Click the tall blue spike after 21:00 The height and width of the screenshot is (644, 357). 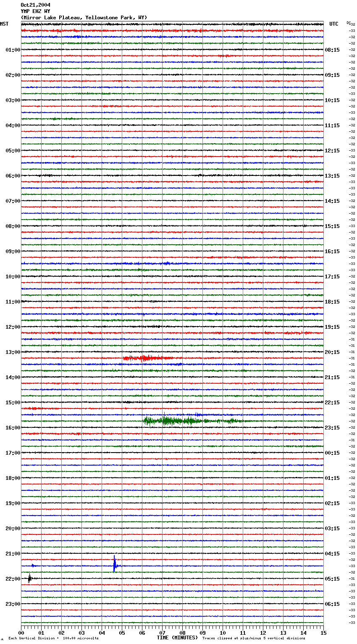(x=114, y=564)
